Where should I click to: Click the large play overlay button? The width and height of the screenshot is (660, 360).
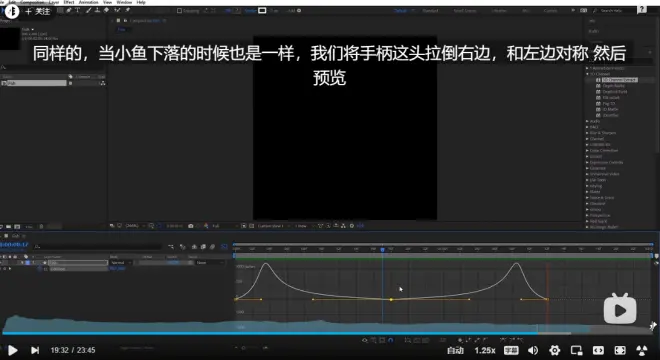(x=620, y=310)
